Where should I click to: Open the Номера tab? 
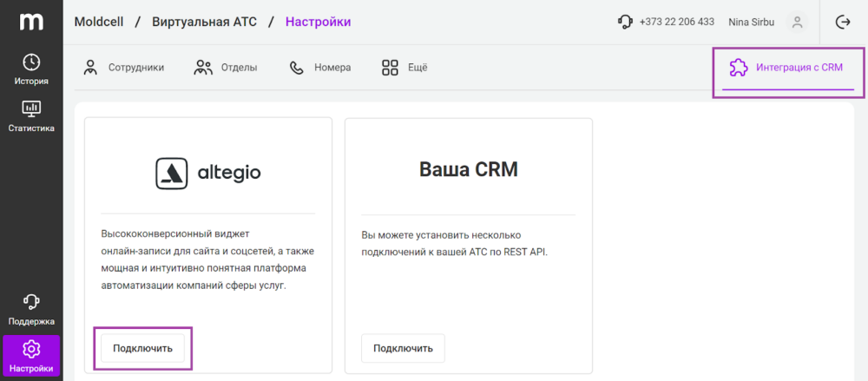[x=320, y=68]
